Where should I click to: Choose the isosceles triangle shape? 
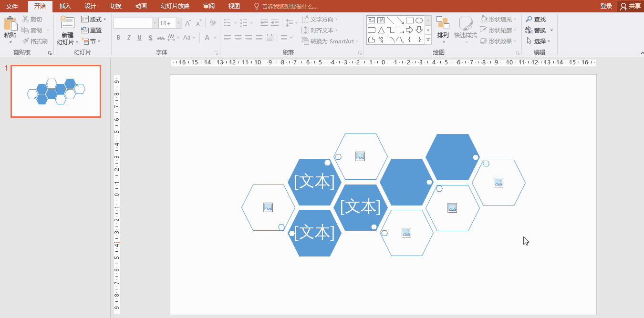coord(381,30)
